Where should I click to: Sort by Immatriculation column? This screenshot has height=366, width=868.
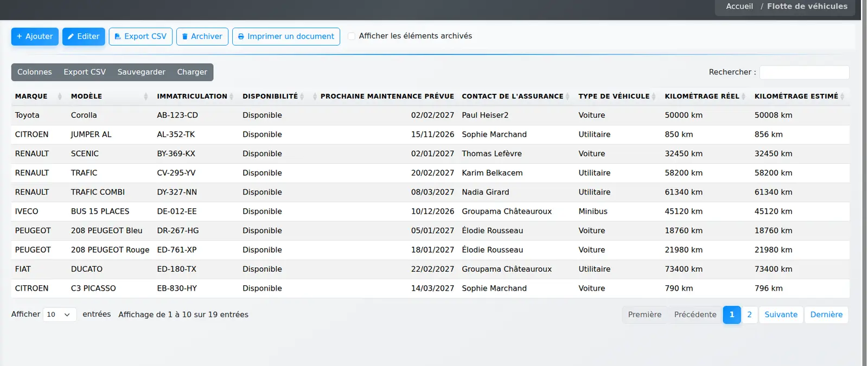[196, 96]
